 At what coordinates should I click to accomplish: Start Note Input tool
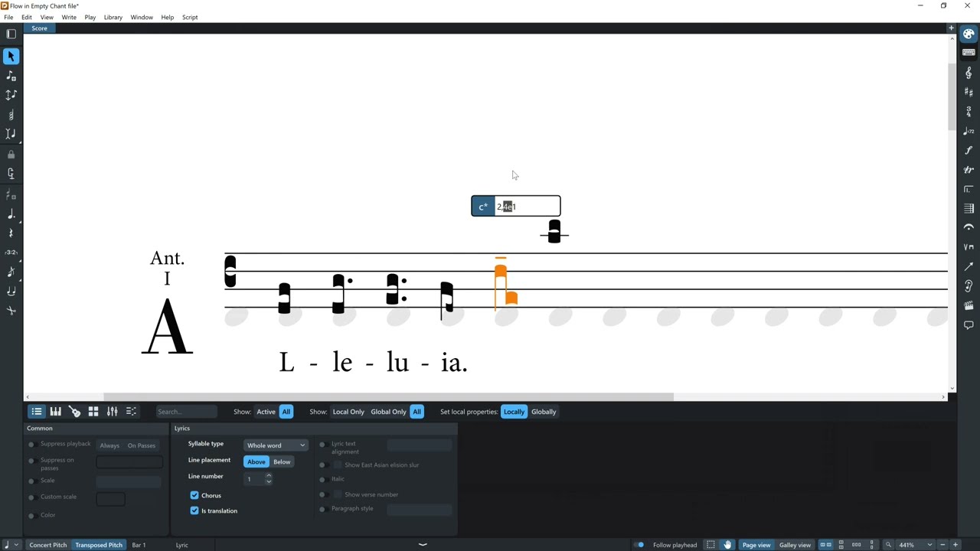coord(11,76)
